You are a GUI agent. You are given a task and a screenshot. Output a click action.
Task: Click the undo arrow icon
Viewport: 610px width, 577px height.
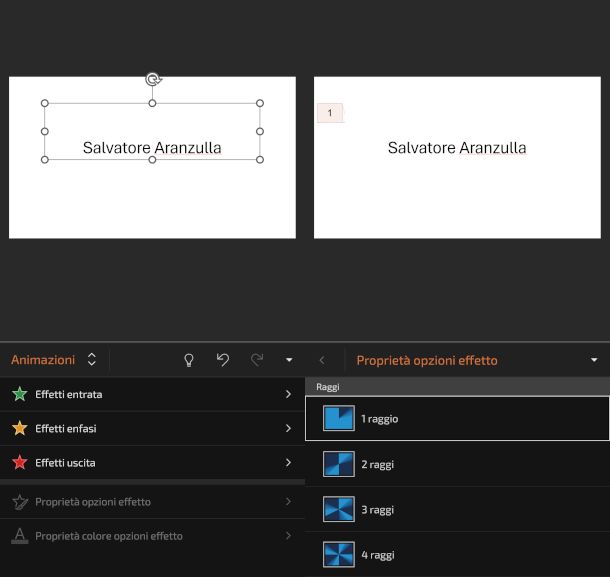point(222,360)
